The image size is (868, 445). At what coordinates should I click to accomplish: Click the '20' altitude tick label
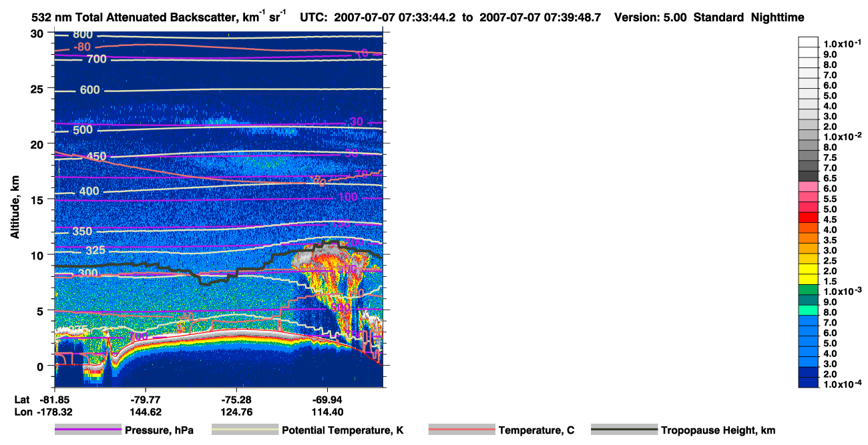[38, 144]
